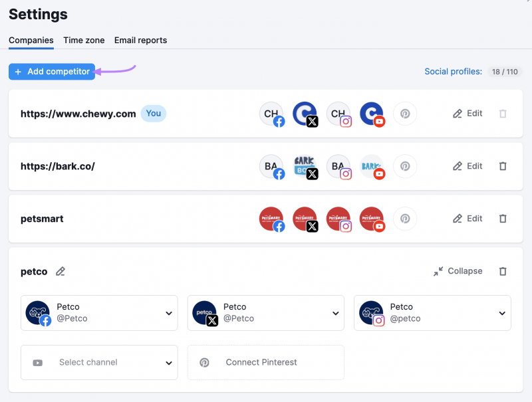Open petsmart YouTube profile icon
Viewport: 532px width, 402px height.
click(372, 219)
